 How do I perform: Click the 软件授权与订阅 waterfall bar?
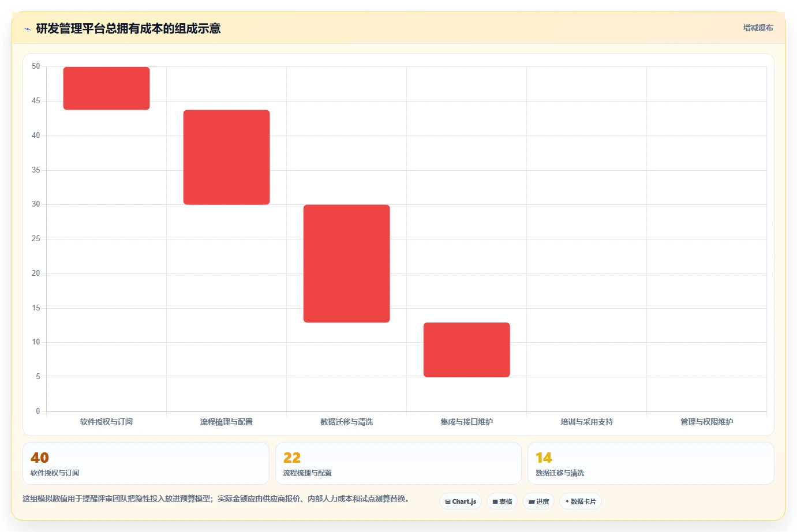[106, 88]
